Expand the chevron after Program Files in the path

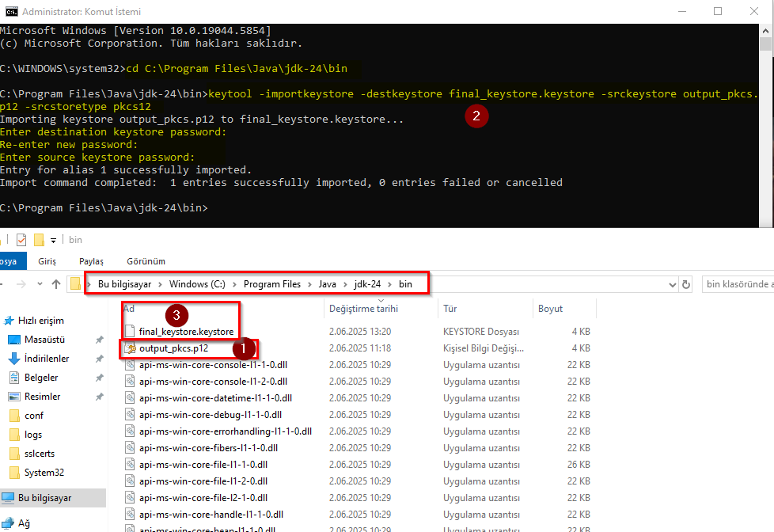[x=309, y=284]
